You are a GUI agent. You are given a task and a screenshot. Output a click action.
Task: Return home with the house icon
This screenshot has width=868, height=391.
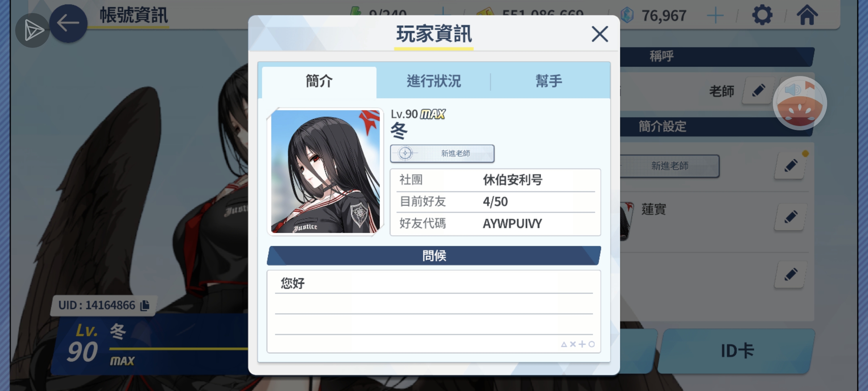point(807,15)
